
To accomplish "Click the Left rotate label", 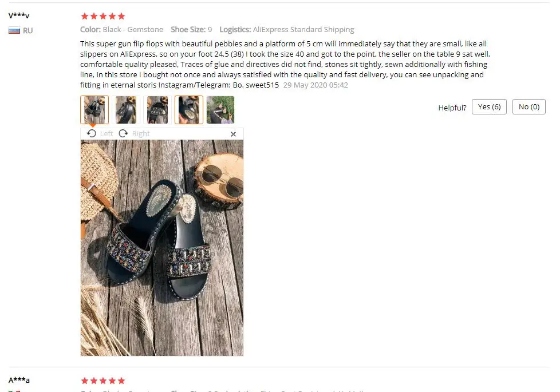I will point(107,133).
